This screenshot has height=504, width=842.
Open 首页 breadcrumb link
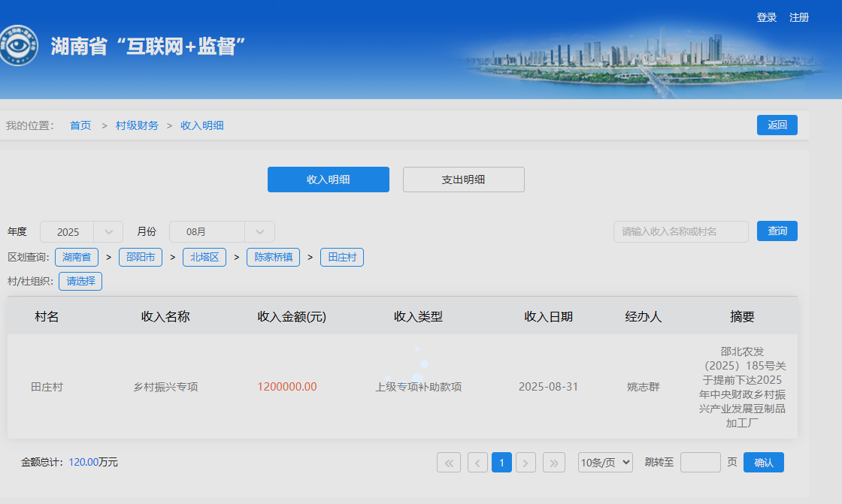click(80, 125)
